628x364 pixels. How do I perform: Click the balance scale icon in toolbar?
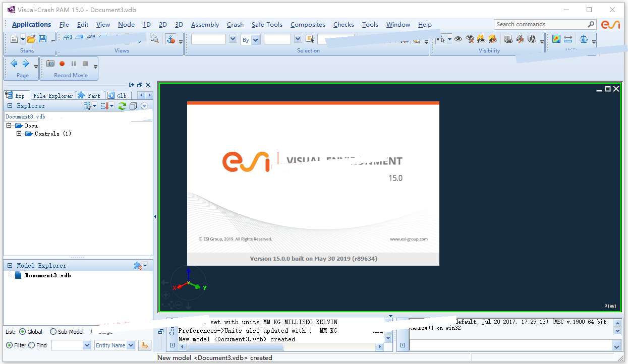(x=584, y=39)
